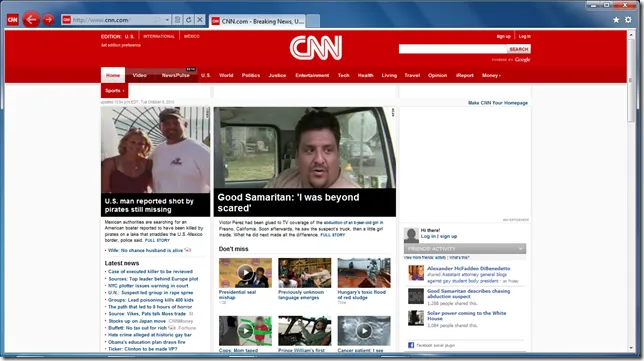This screenshot has height=361, width=644.
Task: Select the CNN.com - Breaking News tab
Action: pyautogui.click(x=258, y=21)
